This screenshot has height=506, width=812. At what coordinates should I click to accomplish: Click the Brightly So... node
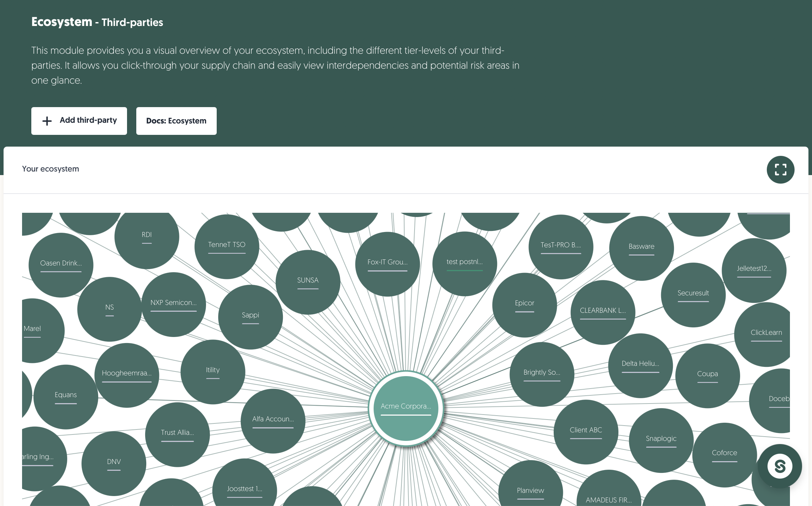(x=542, y=374)
